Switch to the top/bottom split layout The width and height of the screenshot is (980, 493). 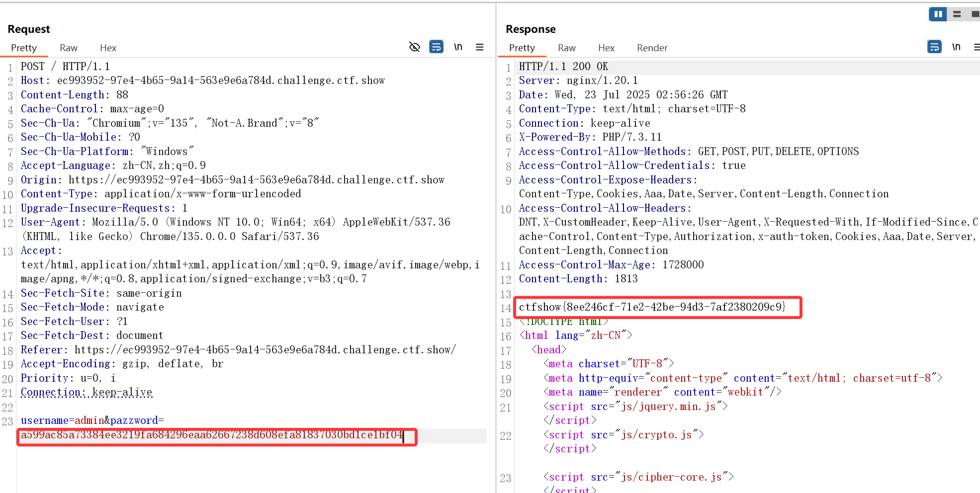[x=957, y=14]
